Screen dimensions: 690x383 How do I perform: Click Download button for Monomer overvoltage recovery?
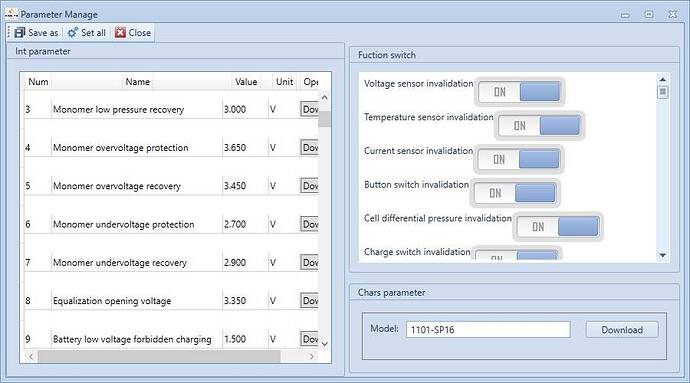[310, 186]
